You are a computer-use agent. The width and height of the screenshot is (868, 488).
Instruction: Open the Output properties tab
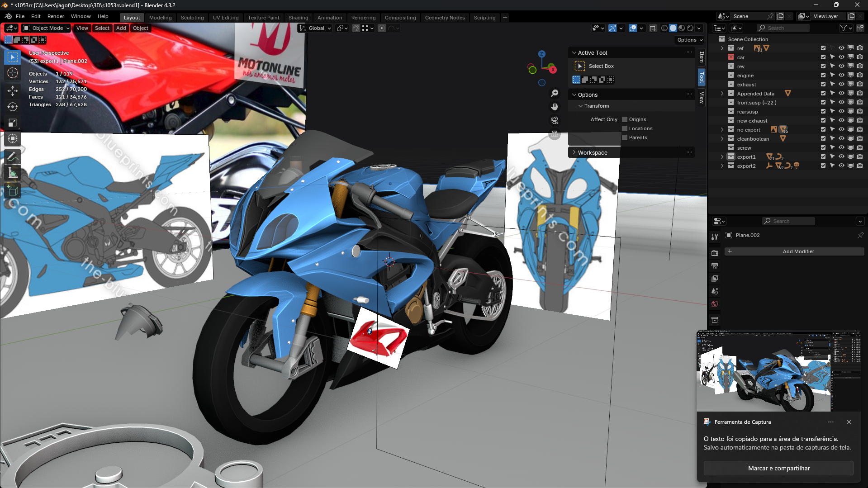(715, 266)
